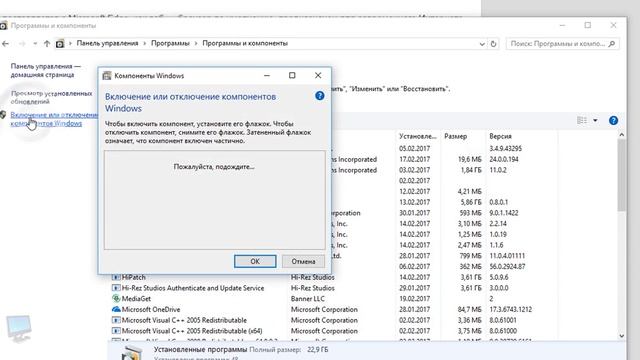The height and width of the screenshot is (360, 640).
Task: Sort by 'Версия' column header
Action: coord(500,136)
